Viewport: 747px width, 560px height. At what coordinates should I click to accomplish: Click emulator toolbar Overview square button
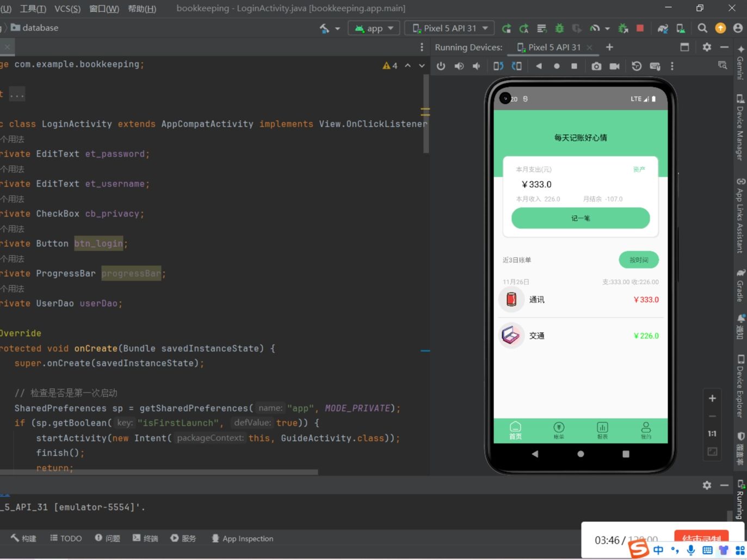click(574, 66)
